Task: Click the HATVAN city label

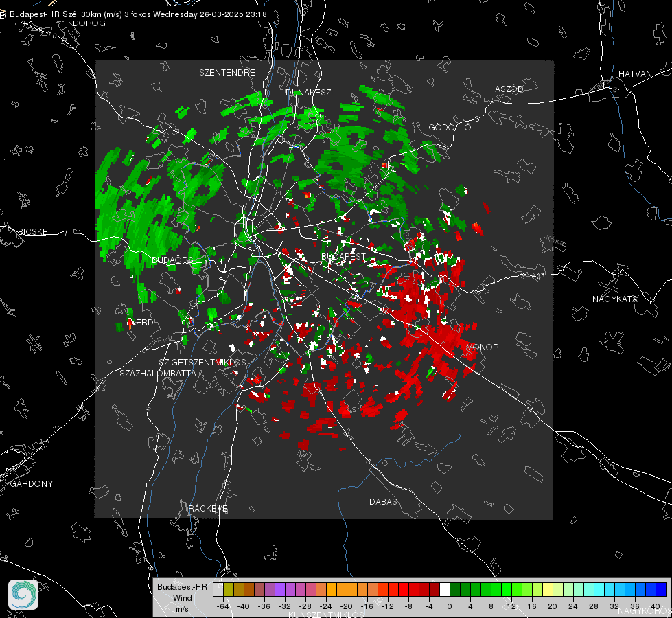Action: point(635,73)
